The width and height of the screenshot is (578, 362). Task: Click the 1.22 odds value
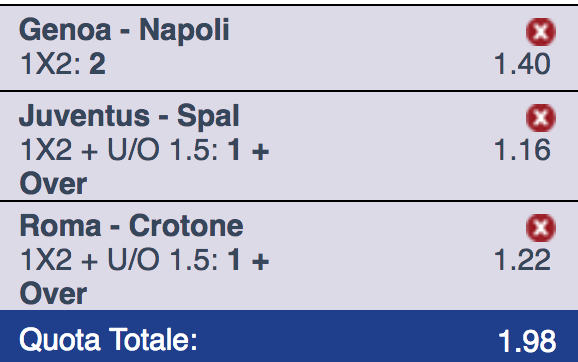coord(522,260)
